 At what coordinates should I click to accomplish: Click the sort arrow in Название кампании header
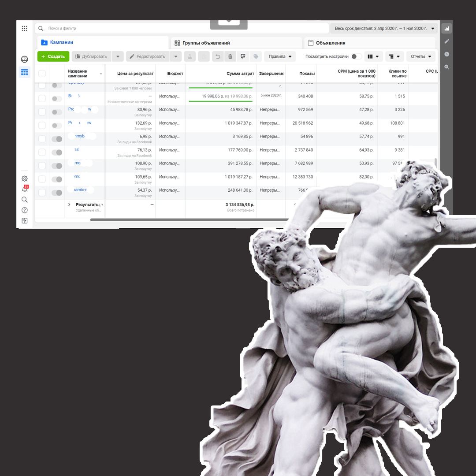click(x=101, y=74)
